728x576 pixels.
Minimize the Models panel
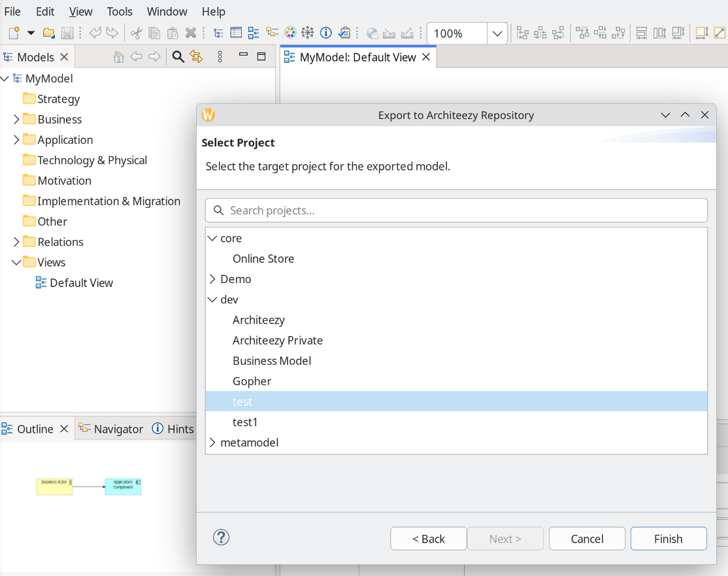tap(243, 54)
